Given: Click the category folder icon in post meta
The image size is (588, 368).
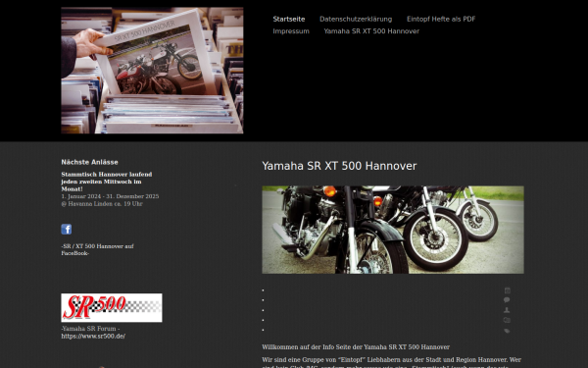Looking at the screenshot, I should click(507, 320).
